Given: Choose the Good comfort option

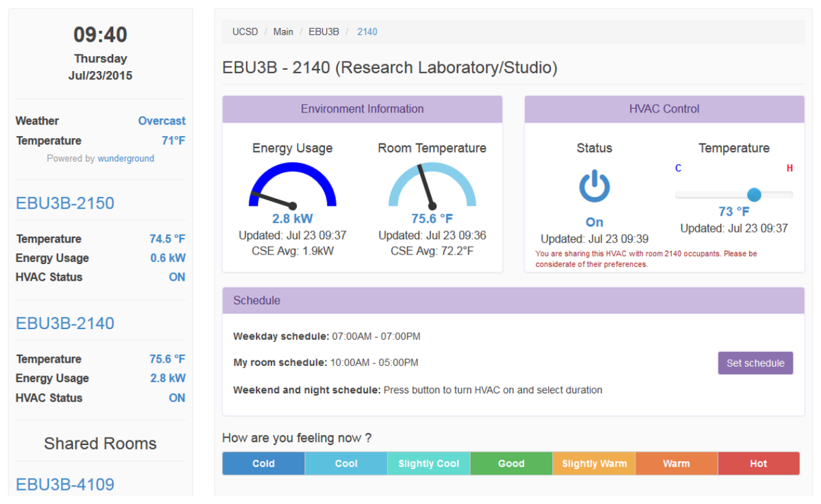Looking at the screenshot, I should 511,464.
